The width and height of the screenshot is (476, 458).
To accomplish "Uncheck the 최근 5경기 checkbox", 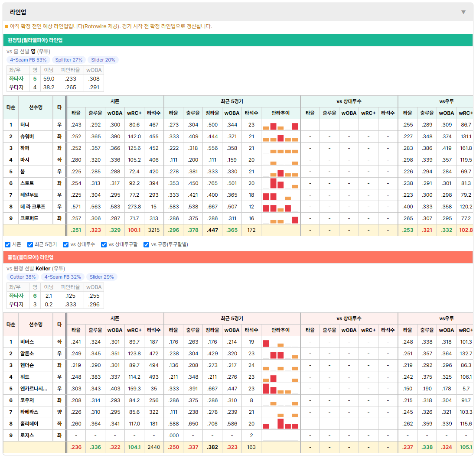I will 30,245.
